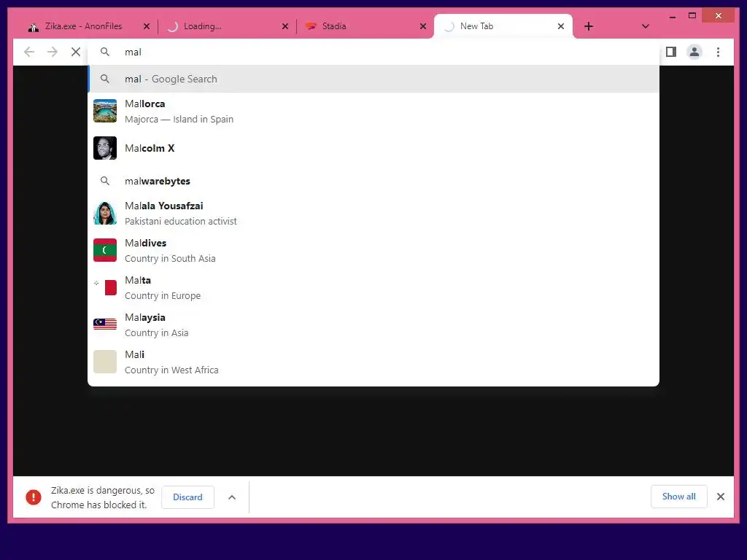Click the AnonFiles tab favicon
Screen dimensions: 747x560
pos(34,27)
